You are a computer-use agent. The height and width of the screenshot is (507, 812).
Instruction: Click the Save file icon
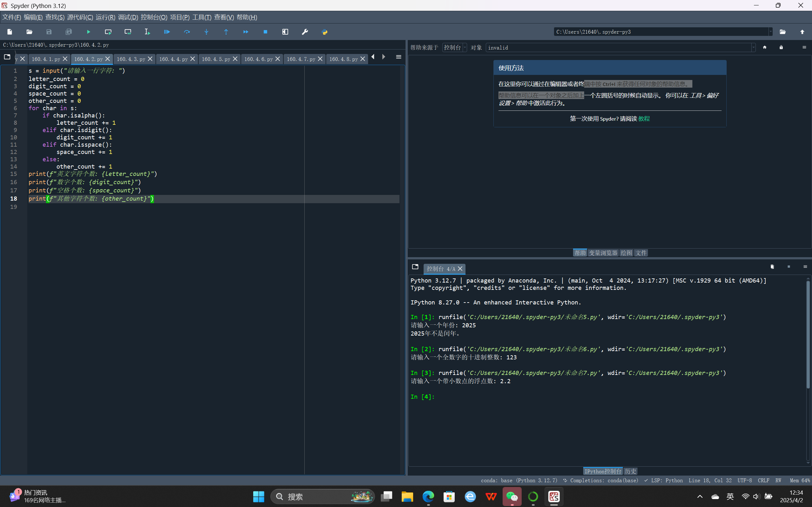[49, 32]
